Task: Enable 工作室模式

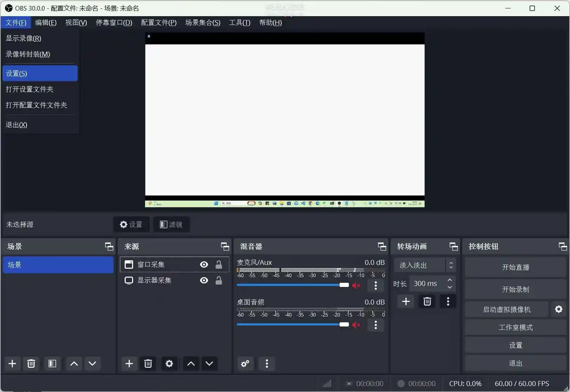Action: click(x=515, y=327)
